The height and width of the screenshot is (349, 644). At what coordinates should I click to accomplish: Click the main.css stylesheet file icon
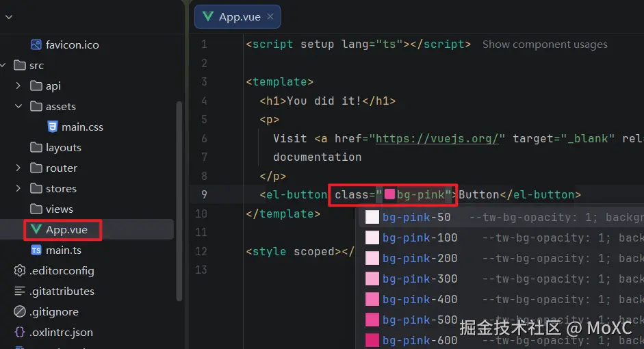click(52, 127)
